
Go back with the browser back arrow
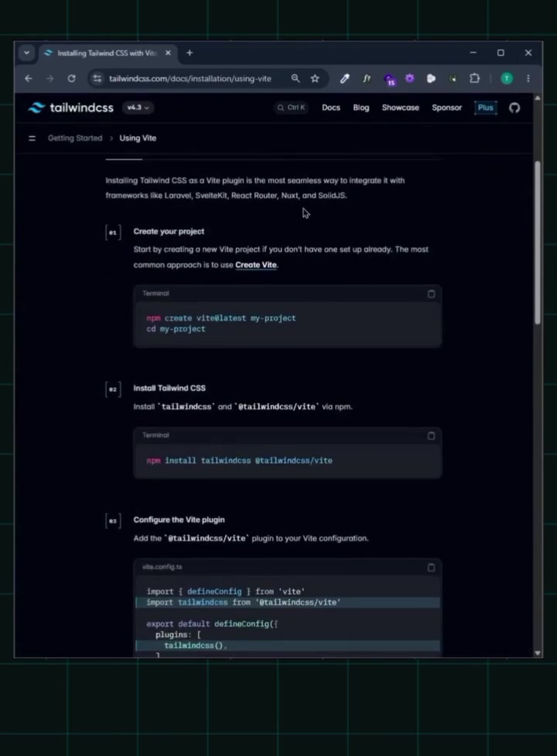point(29,78)
